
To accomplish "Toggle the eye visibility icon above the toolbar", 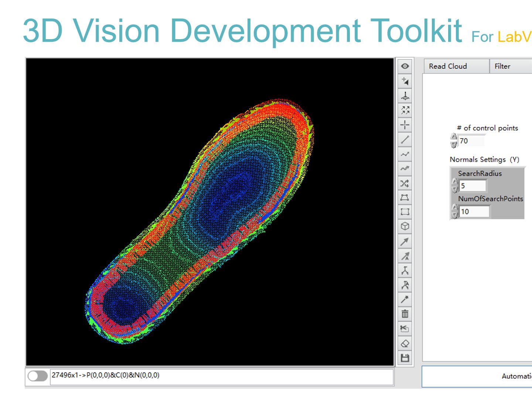I will (x=405, y=66).
